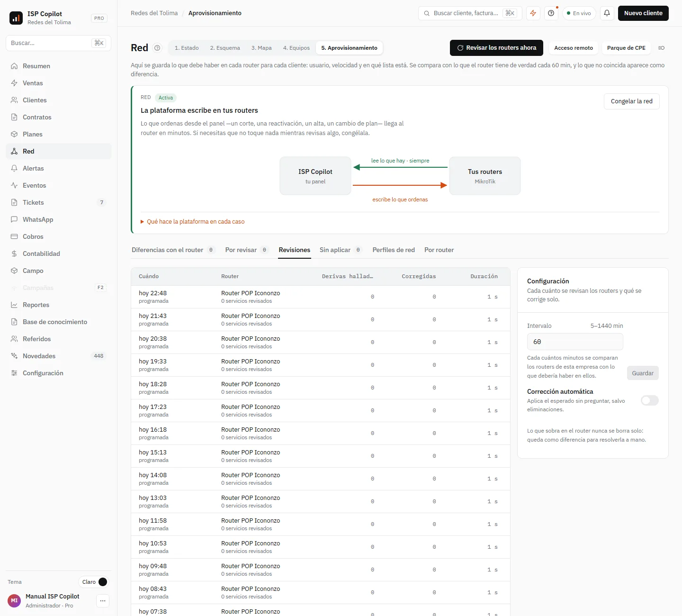
Task: Click the Contratos document icon
Action: tap(14, 117)
